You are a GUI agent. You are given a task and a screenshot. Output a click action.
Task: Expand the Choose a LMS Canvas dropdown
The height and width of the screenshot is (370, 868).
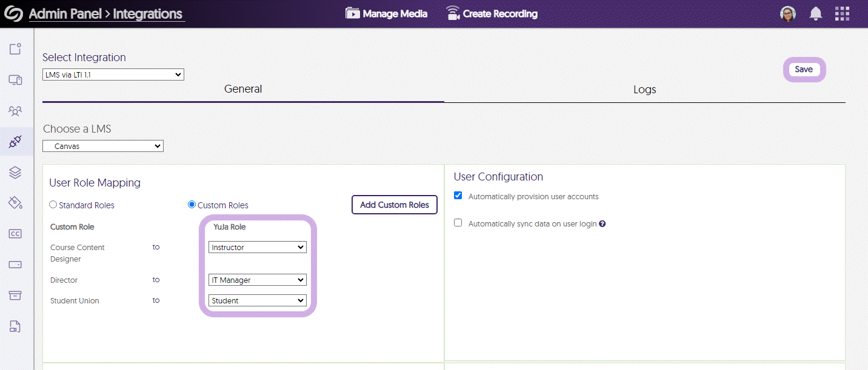[x=103, y=146]
